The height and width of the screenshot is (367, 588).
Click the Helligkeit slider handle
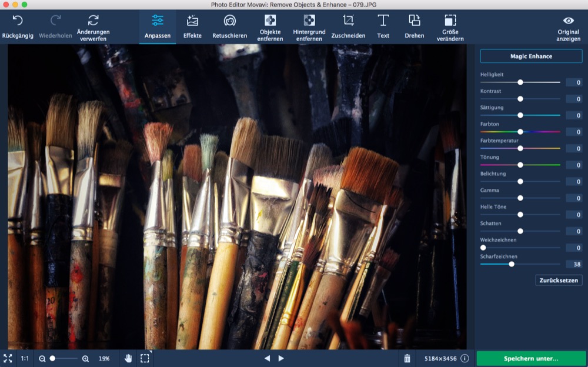point(520,82)
